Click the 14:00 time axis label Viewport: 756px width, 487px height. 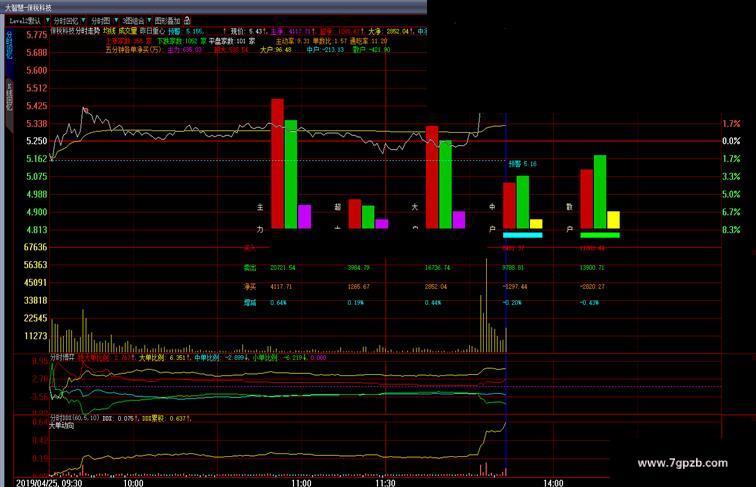pos(553,483)
